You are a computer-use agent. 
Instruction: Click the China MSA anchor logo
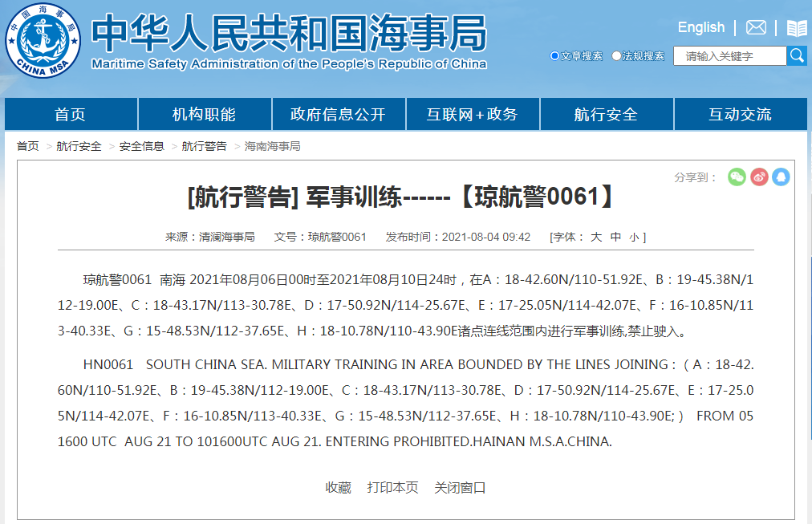(43, 40)
